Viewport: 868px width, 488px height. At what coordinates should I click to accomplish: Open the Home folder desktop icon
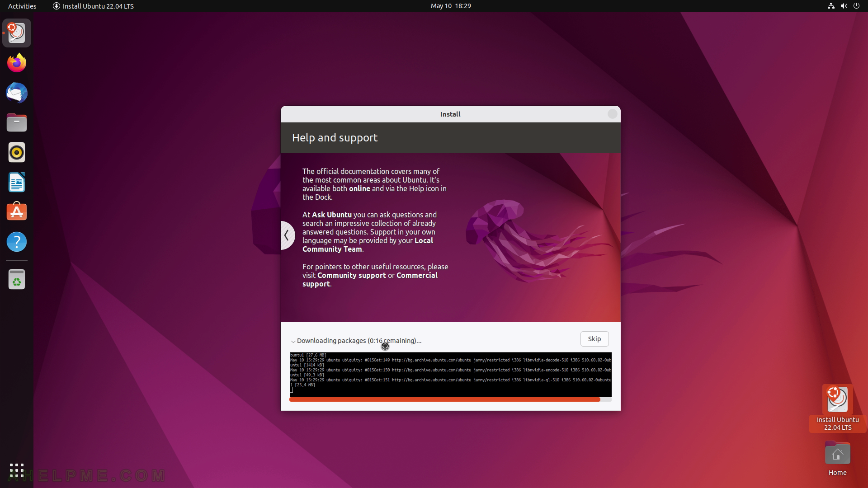[838, 459]
